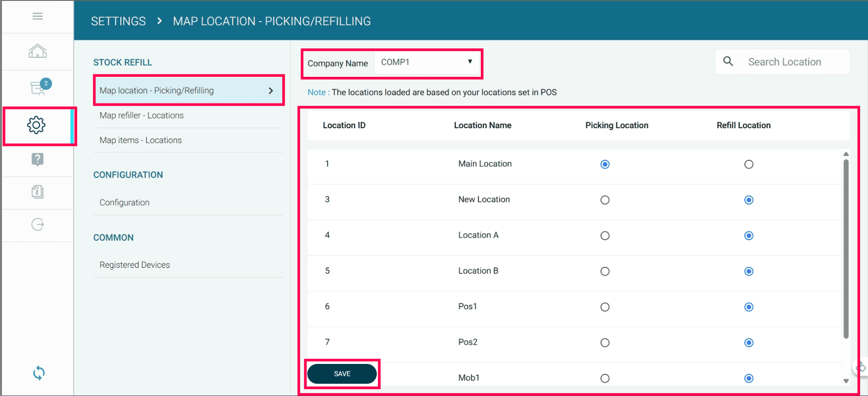This screenshot has height=396, width=868.
Task: Open Registered Devices link
Action: 134,265
